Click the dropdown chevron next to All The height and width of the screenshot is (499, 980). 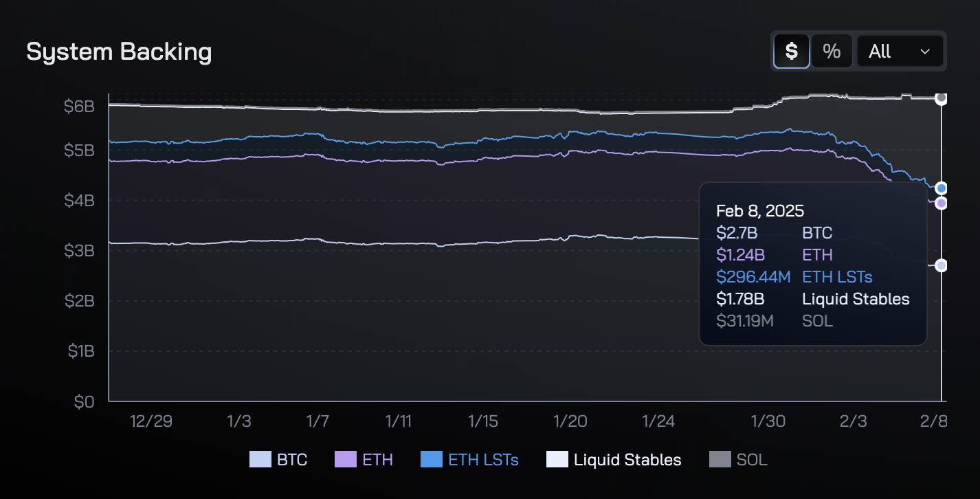click(x=925, y=52)
